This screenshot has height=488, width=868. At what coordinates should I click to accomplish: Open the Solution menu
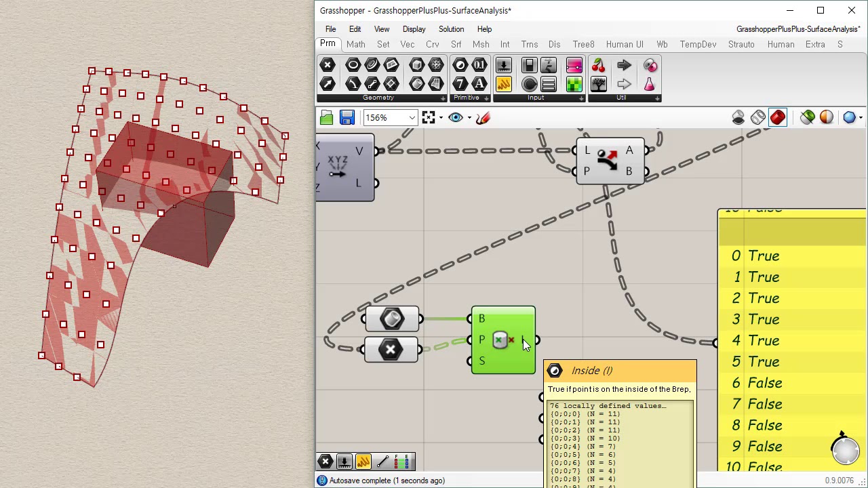coord(451,29)
